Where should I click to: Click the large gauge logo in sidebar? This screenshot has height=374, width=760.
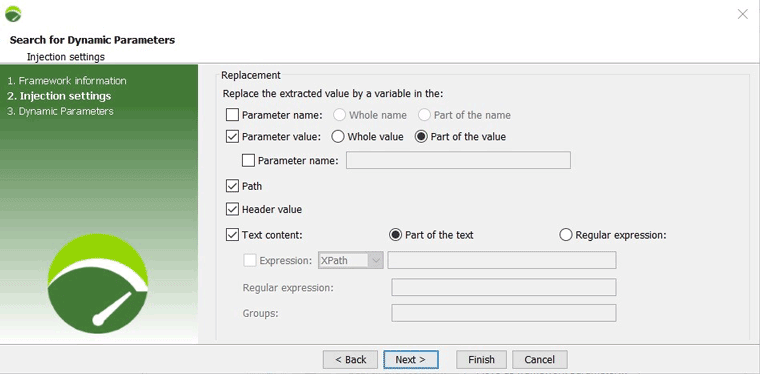click(98, 283)
